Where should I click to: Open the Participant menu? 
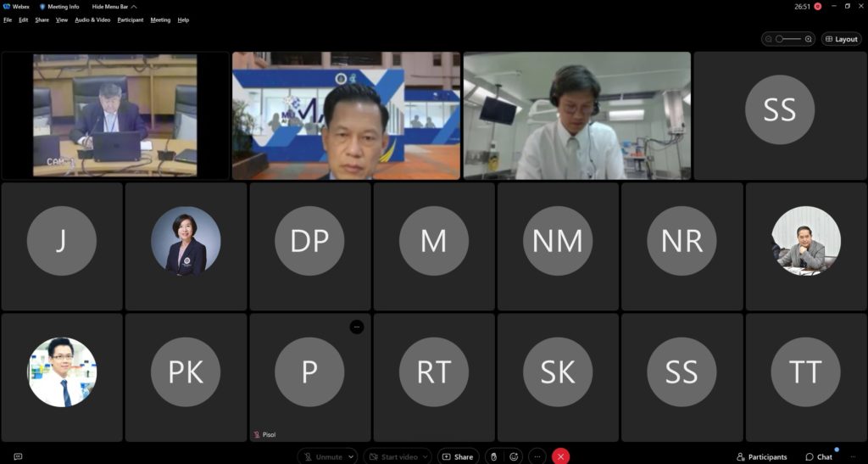pos(130,20)
